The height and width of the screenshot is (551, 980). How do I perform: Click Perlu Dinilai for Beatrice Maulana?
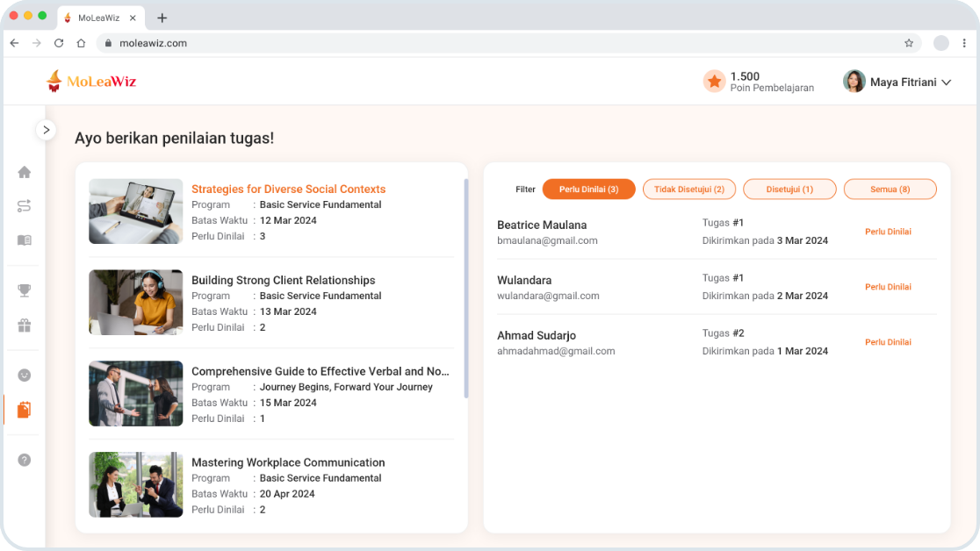click(888, 232)
